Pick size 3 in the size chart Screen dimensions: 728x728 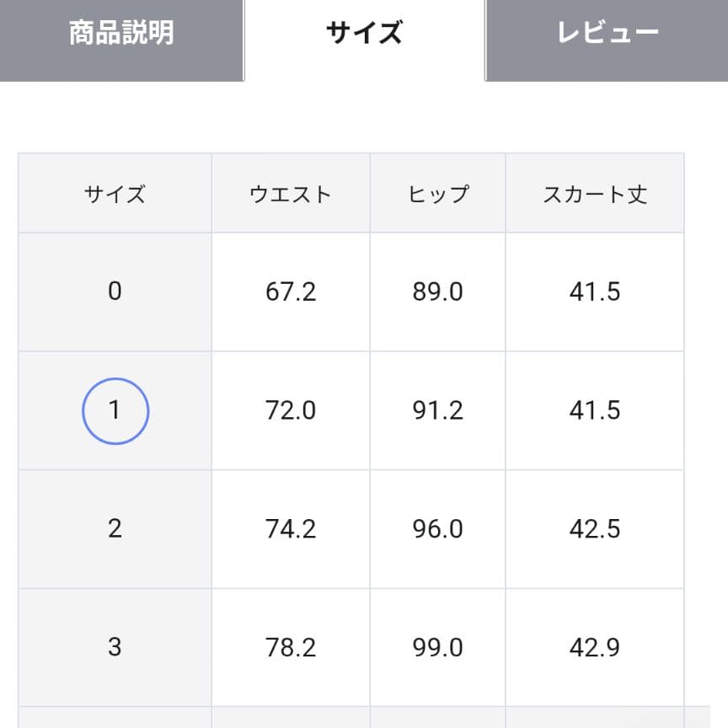pyautogui.click(x=115, y=647)
